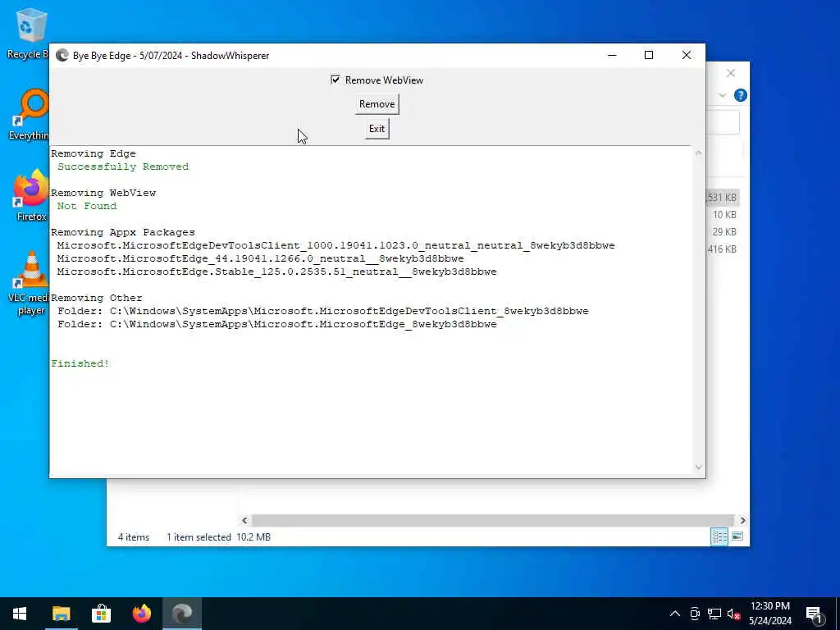The height and width of the screenshot is (630, 840).
Task: Click Explorer horizontal scrollbar left arrow
Action: click(244, 520)
